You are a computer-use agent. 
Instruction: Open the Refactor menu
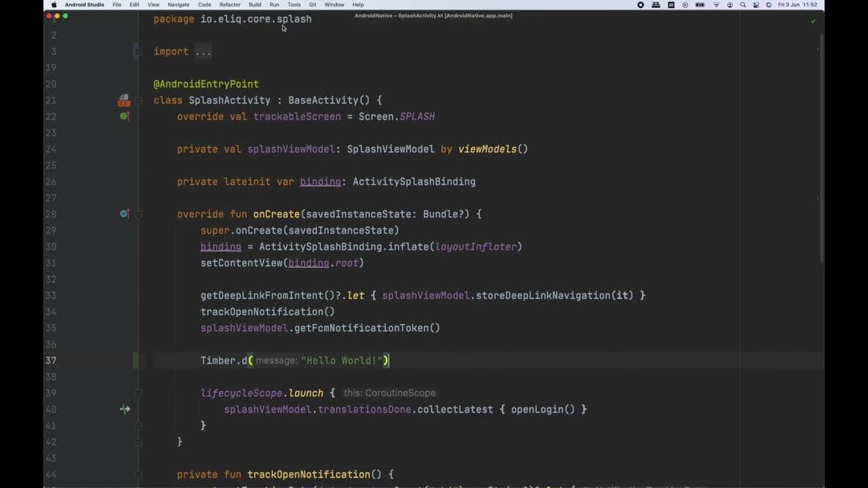click(x=230, y=5)
